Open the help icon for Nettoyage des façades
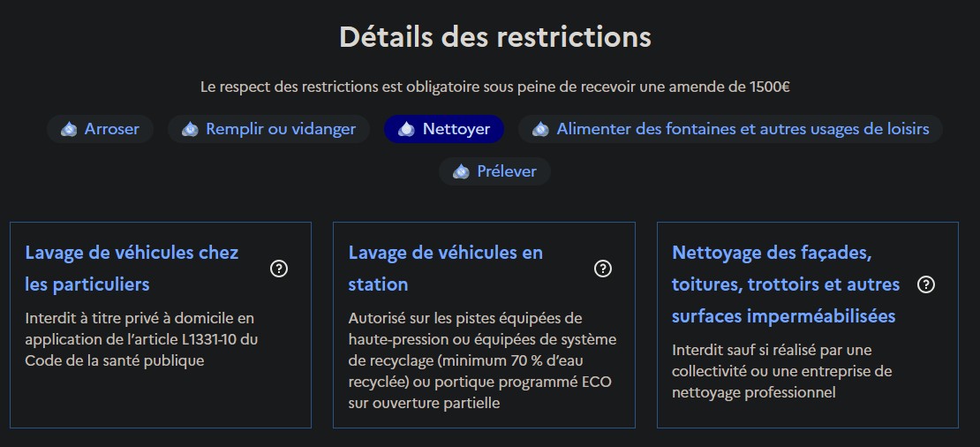 pos(926,284)
